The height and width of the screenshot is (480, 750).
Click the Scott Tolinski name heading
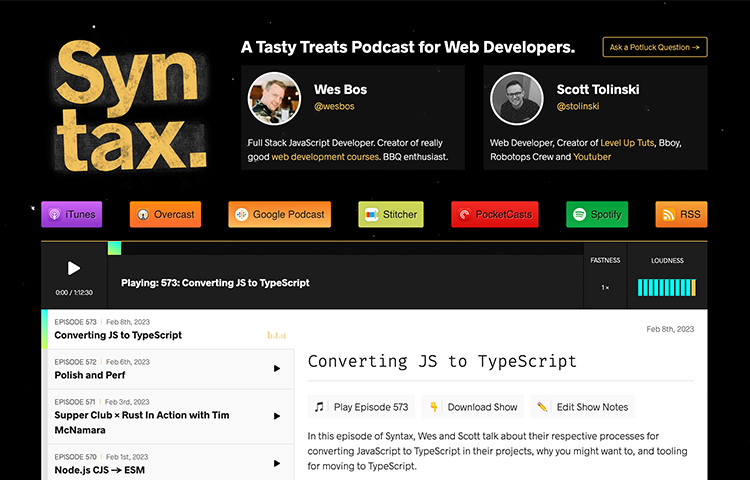(x=598, y=89)
